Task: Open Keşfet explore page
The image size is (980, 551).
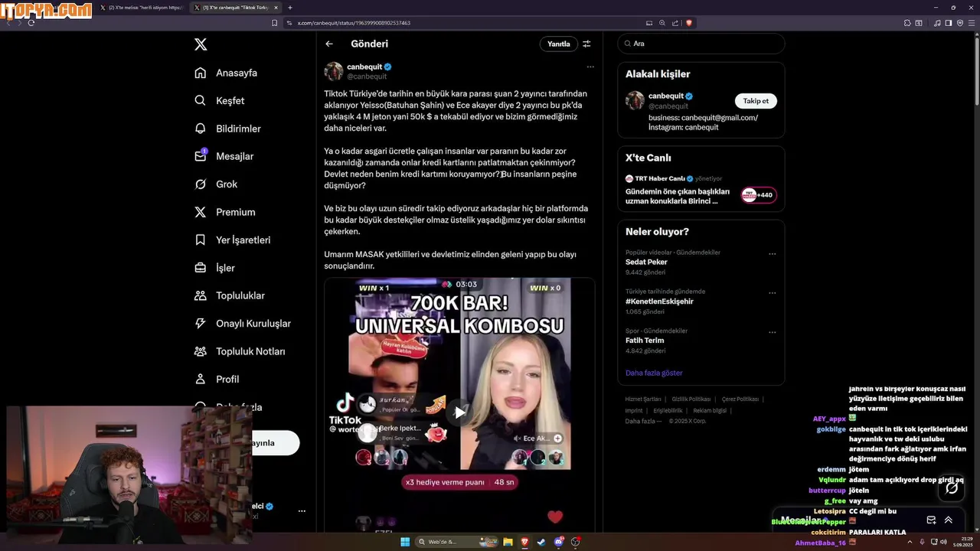Action: tap(220, 100)
